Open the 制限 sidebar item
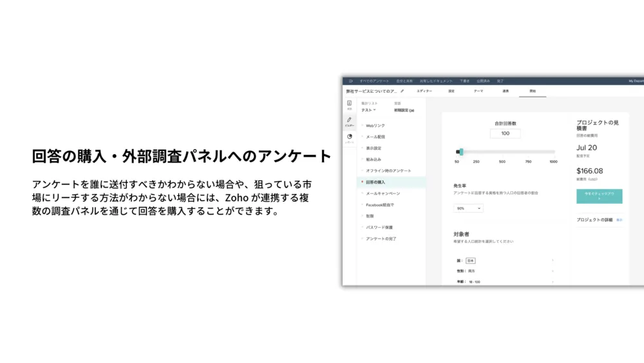This screenshot has height=363, width=644. click(x=370, y=216)
